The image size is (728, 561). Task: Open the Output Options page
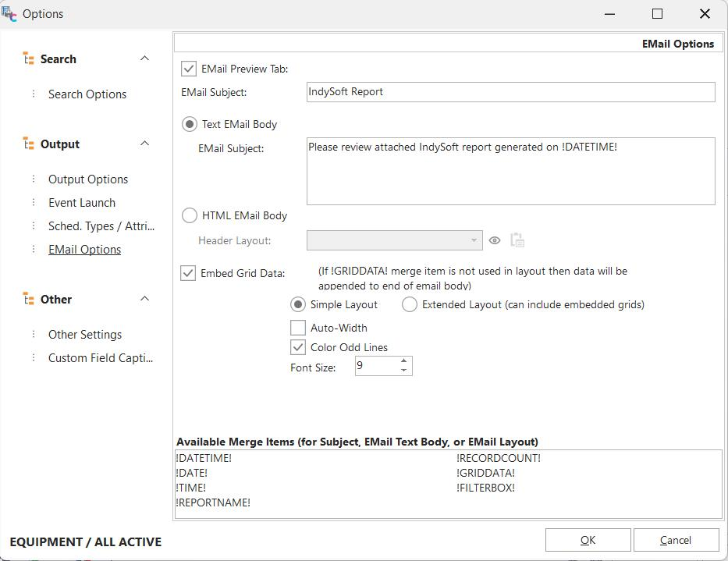pos(88,179)
